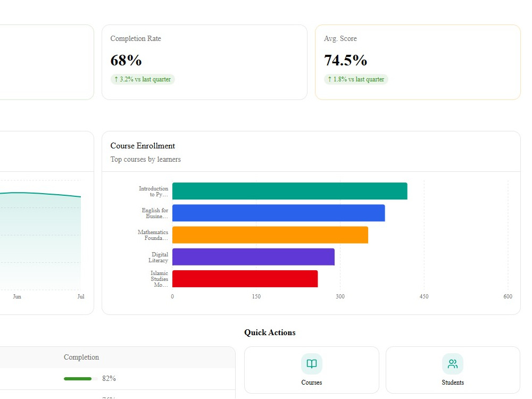Click the Completion column header
This screenshot has height=399, width=532.
tap(81, 358)
